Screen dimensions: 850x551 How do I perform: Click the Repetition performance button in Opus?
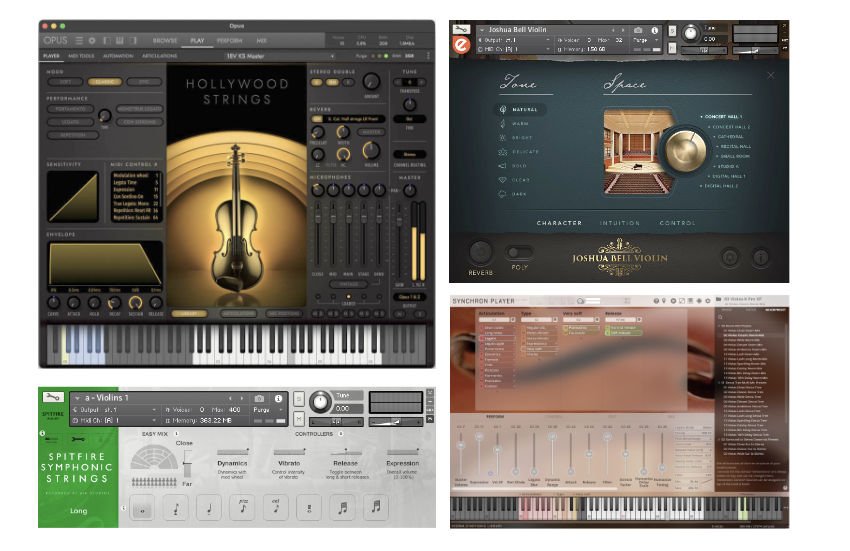[73, 136]
